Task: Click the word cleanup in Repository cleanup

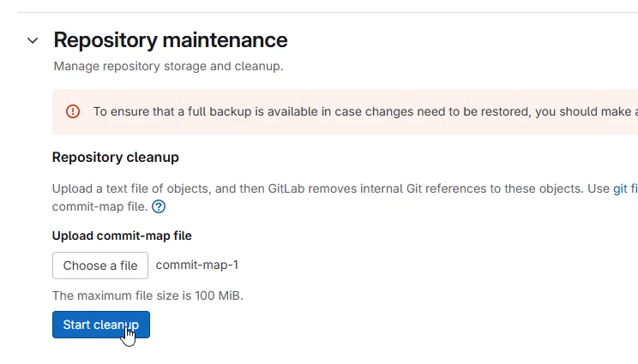Action: click(x=153, y=158)
